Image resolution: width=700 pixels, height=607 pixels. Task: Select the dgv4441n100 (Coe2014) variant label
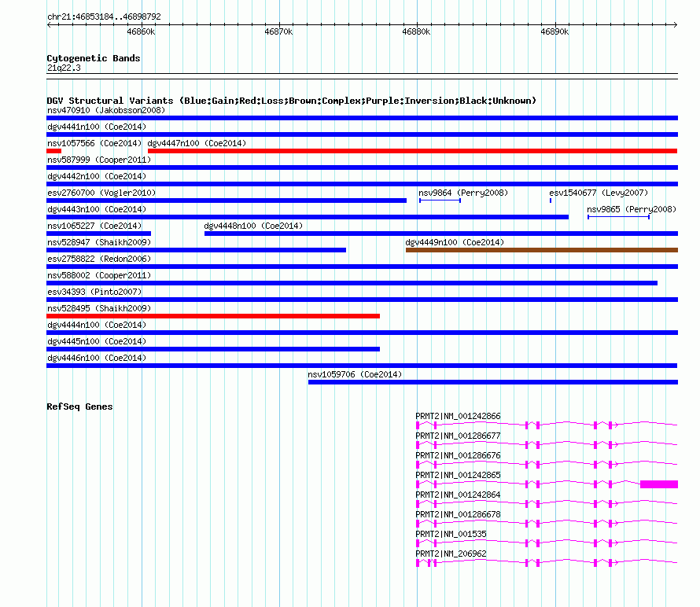pyautogui.click(x=97, y=127)
